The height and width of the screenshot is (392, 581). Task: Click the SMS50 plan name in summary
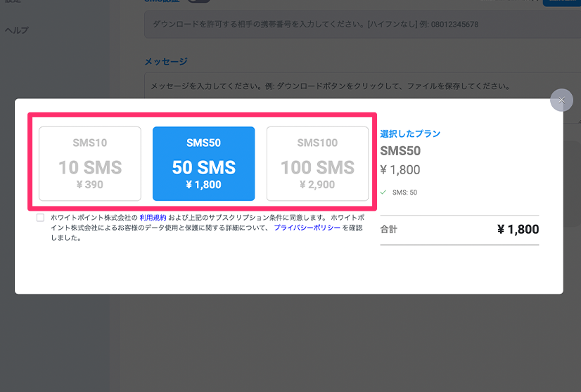(x=400, y=151)
